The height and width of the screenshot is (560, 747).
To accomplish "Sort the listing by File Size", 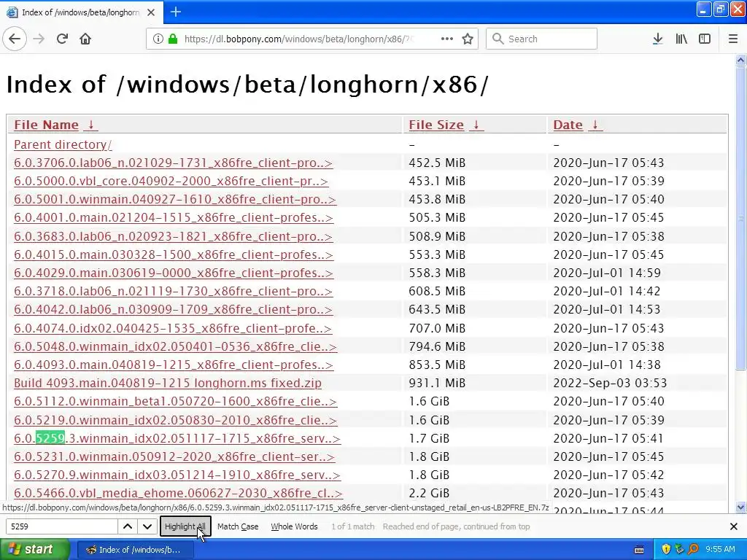I will tap(436, 125).
